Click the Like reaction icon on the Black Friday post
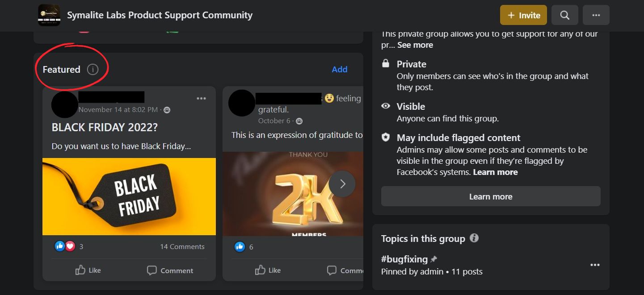This screenshot has width=644, height=295. coord(60,246)
